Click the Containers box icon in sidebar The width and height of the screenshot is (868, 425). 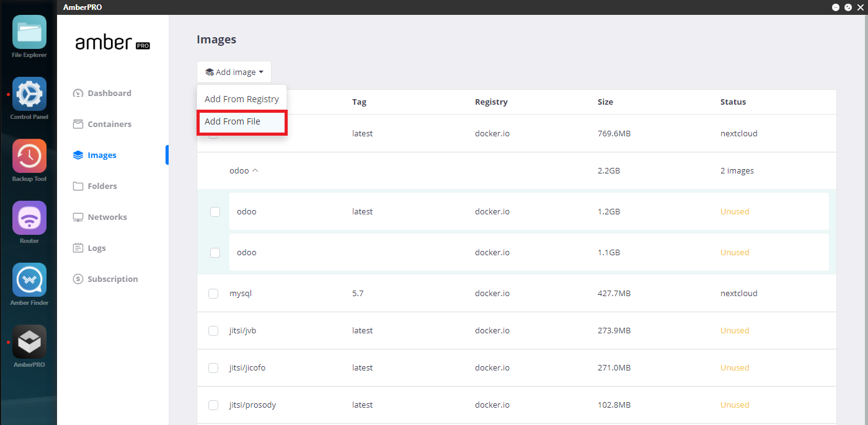tap(78, 125)
